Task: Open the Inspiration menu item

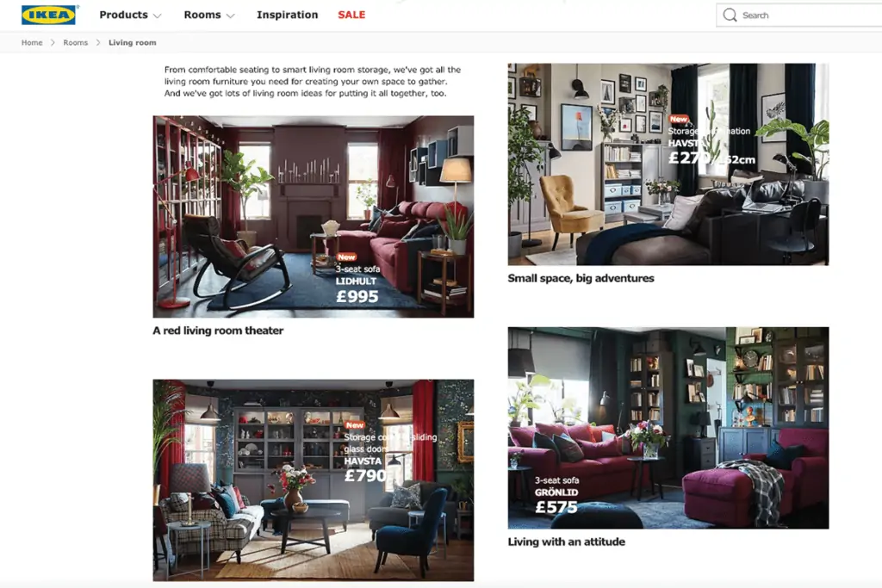Action: tap(288, 15)
